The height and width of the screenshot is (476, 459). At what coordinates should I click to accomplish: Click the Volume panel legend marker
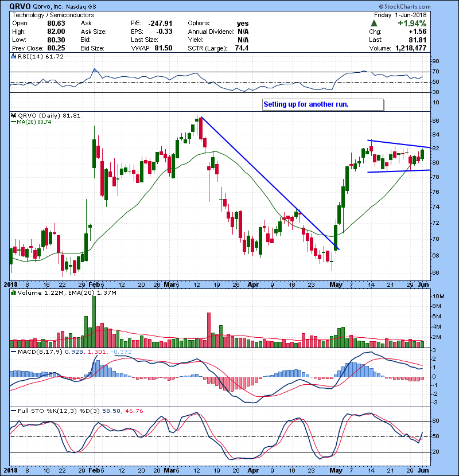pos(13,293)
